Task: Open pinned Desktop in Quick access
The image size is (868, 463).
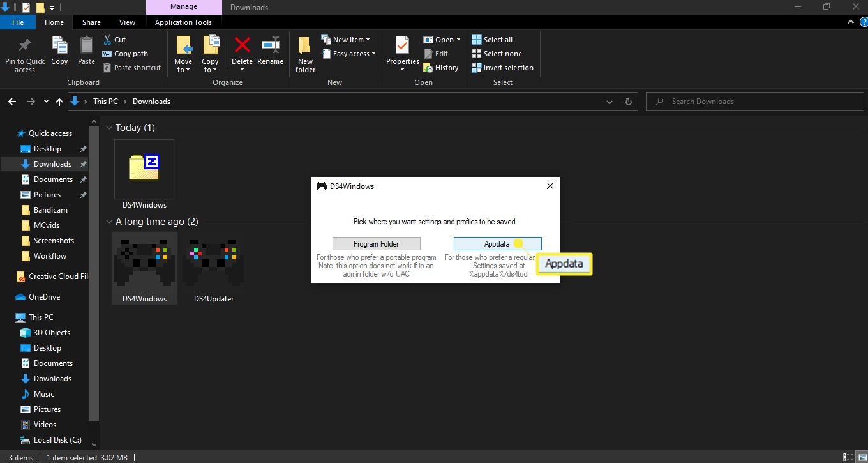Action: pos(47,149)
